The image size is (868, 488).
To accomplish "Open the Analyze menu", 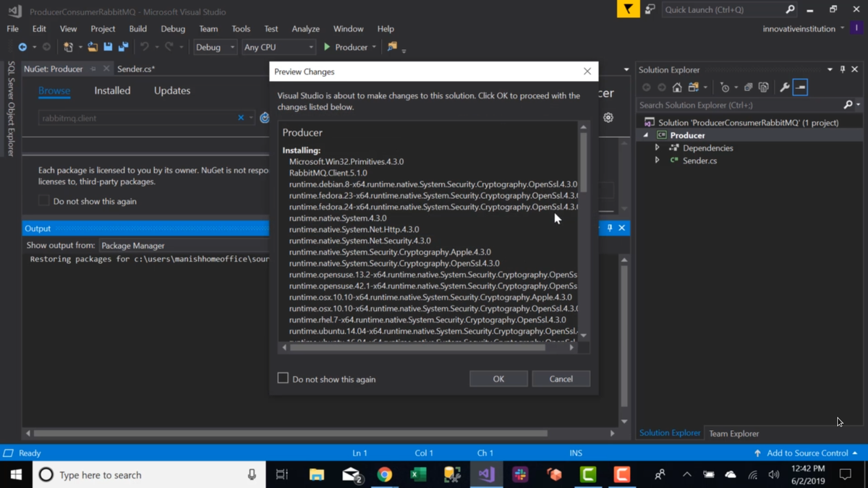I will coord(305,29).
